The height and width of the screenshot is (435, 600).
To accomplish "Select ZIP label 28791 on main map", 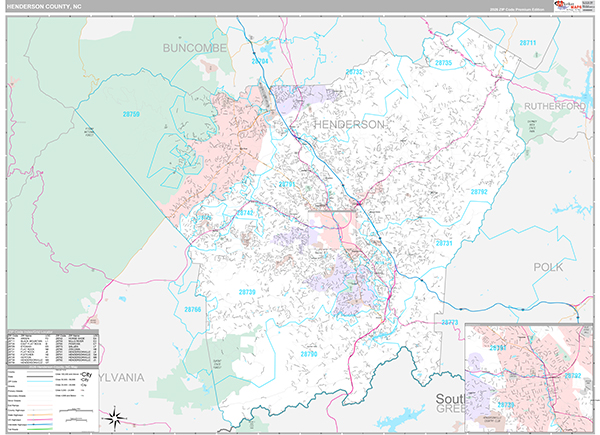I will coord(287,184).
